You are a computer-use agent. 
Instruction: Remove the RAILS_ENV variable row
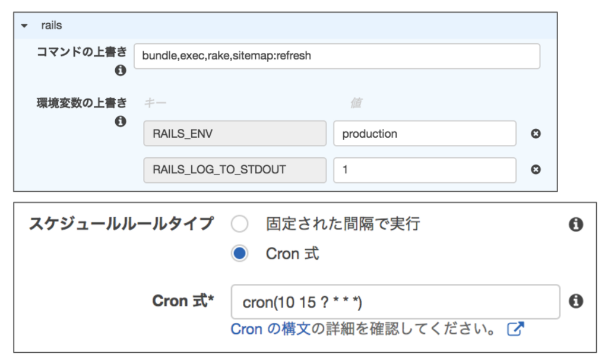[x=536, y=134]
